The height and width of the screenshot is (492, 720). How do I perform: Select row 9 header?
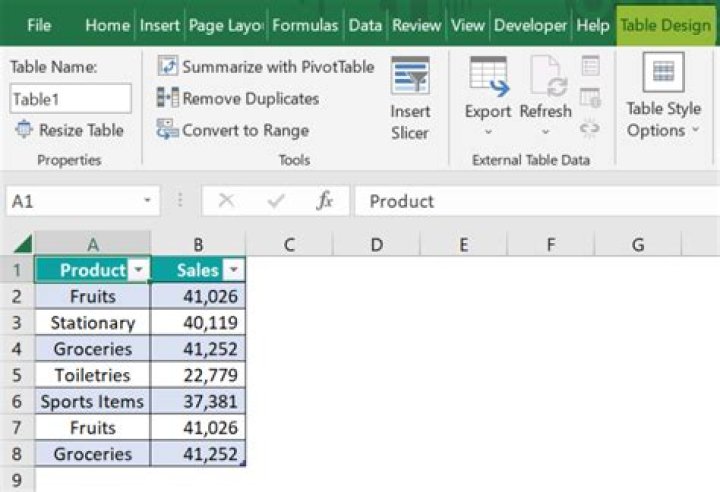(x=17, y=480)
